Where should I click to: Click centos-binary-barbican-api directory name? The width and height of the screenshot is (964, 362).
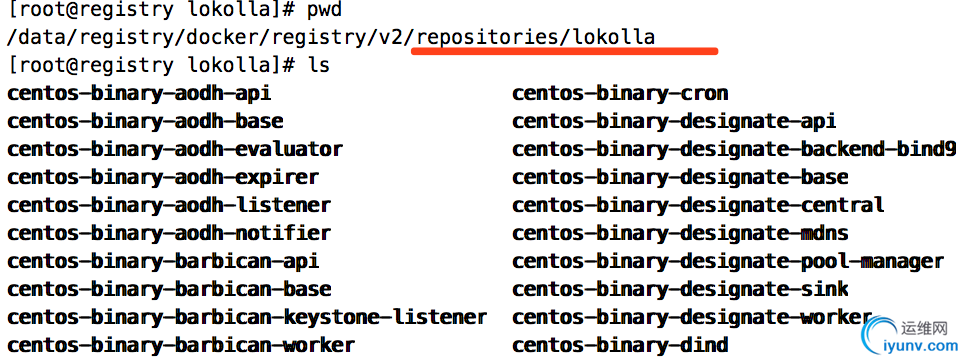coord(163,261)
